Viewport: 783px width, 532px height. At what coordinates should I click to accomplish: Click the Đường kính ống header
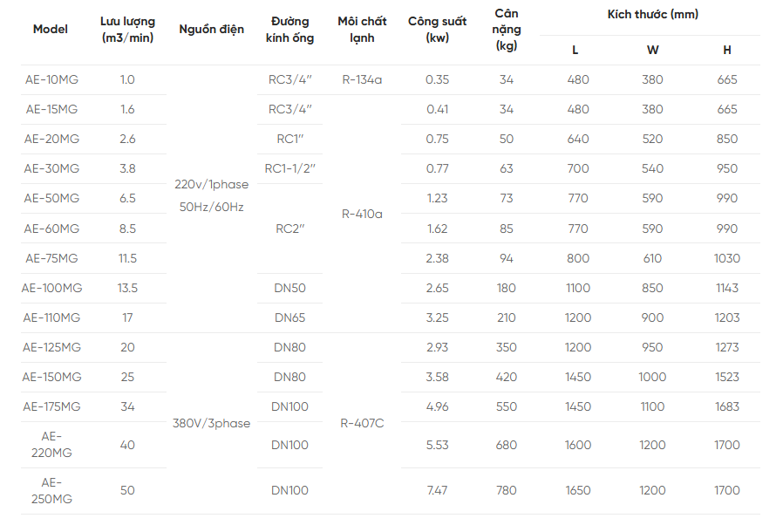tap(289, 30)
